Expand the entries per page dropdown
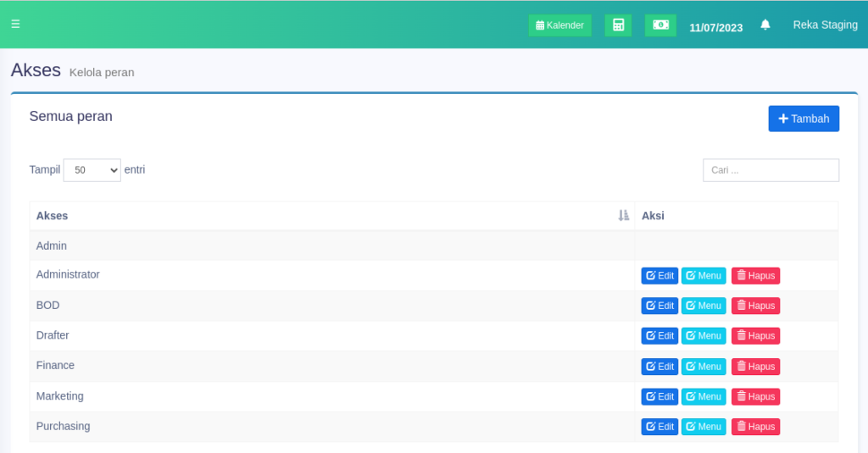This screenshot has height=453, width=868. tap(92, 170)
